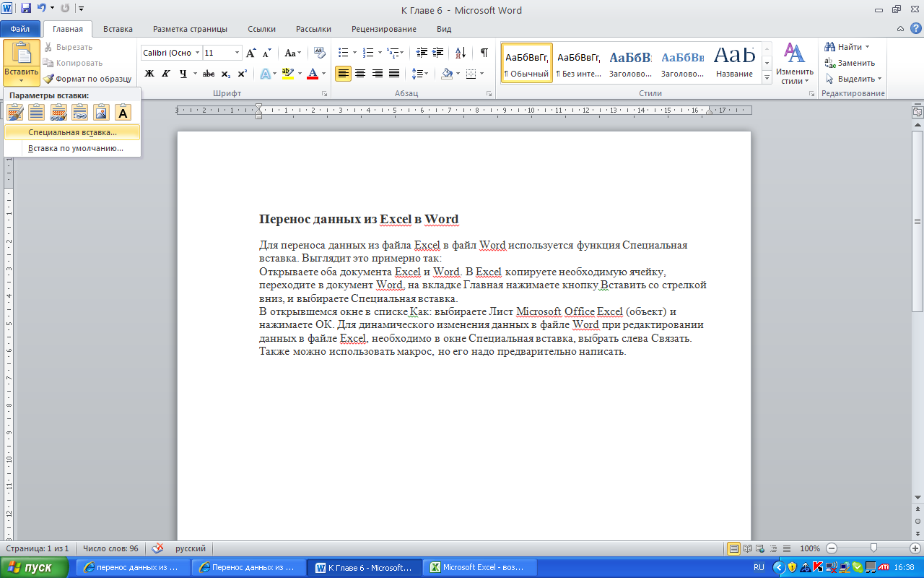Apply strikethrough formatting

pyautogui.click(x=208, y=74)
